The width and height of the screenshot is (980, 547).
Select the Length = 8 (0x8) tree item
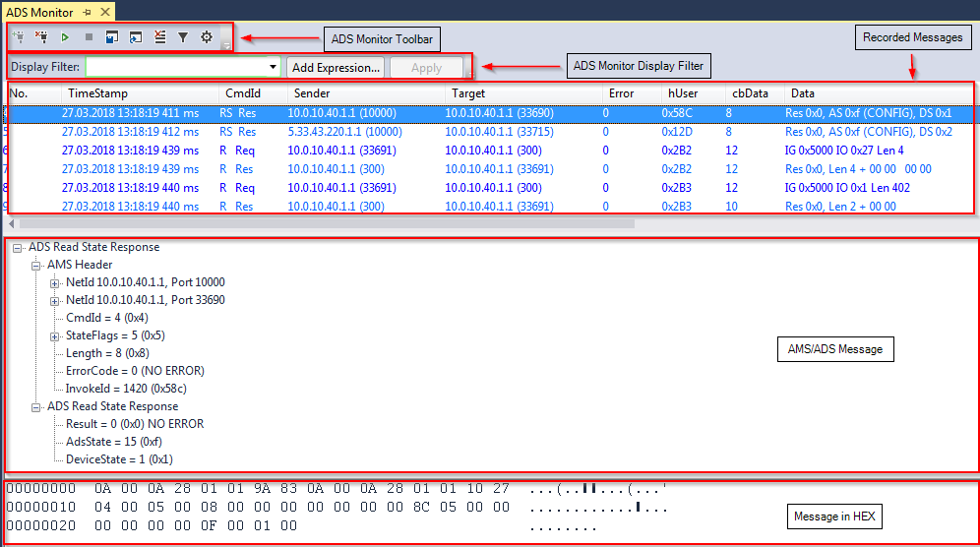point(107,354)
